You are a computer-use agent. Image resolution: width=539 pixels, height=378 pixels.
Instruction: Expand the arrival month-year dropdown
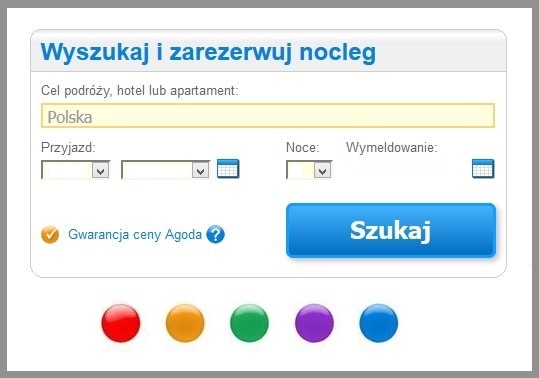[x=165, y=170]
